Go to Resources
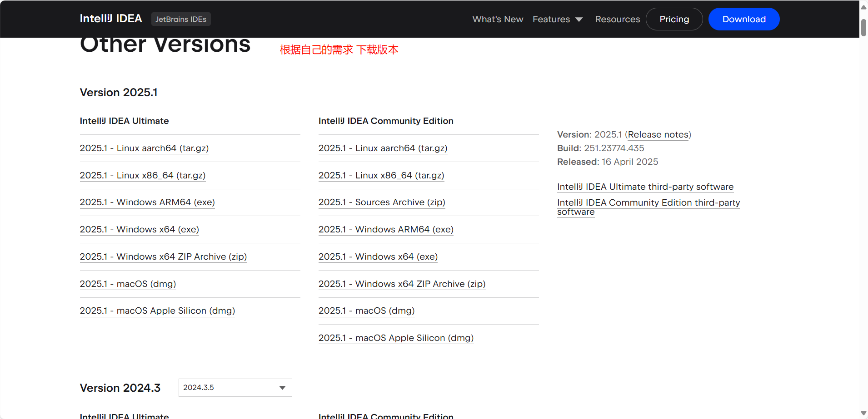The height and width of the screenshot is (419, 868). pyautogui.click(x=617, y=19)
